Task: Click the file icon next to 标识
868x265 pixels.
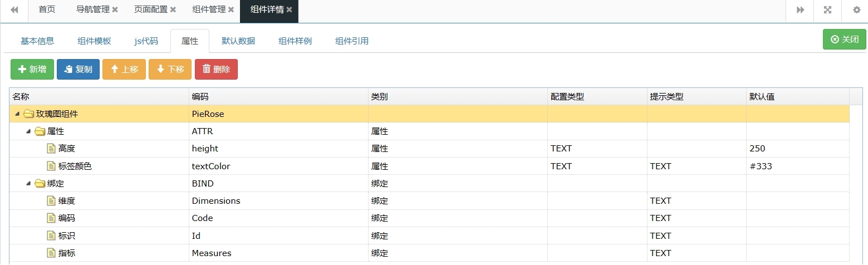Action: 51,235
